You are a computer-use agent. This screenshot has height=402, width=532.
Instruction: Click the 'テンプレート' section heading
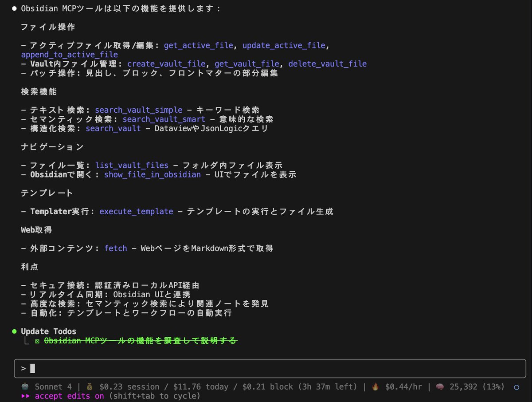click(47, 193)
